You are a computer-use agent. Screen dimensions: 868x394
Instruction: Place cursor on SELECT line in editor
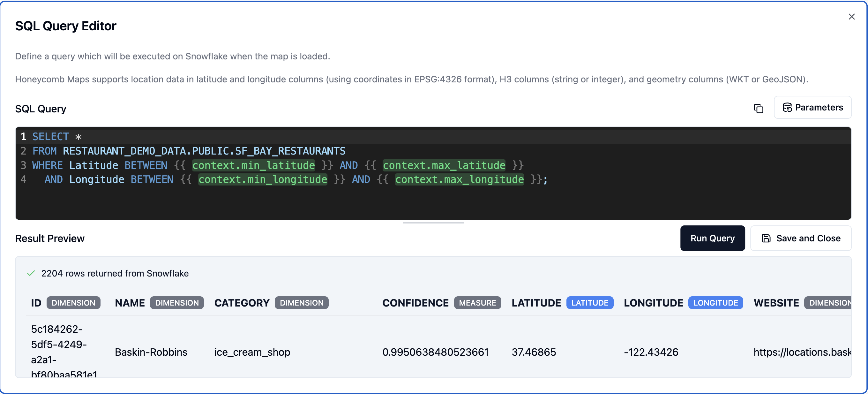tap(433, 137)
